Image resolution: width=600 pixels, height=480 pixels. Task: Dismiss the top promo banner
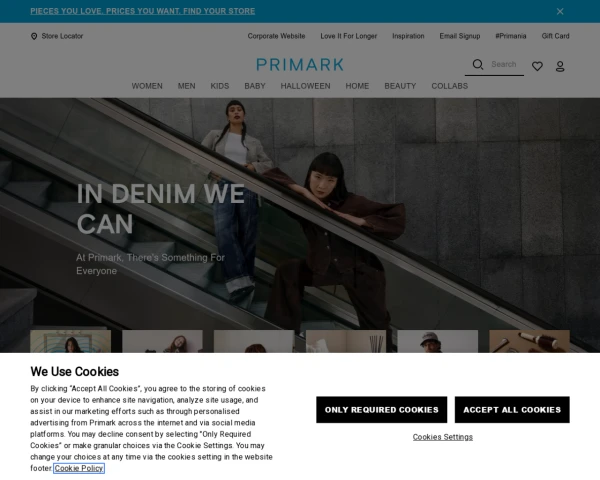click(560, 11)
